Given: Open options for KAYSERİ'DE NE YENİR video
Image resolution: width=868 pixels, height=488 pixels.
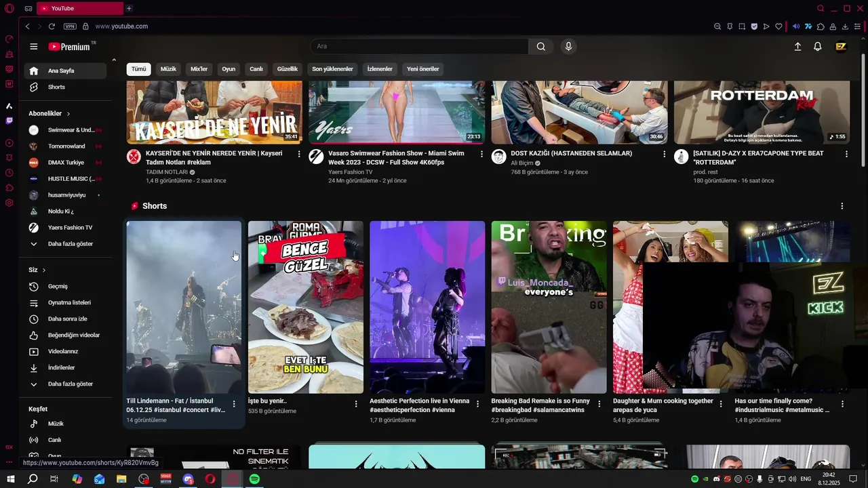Looking at the screenshot, I should 299,154.
